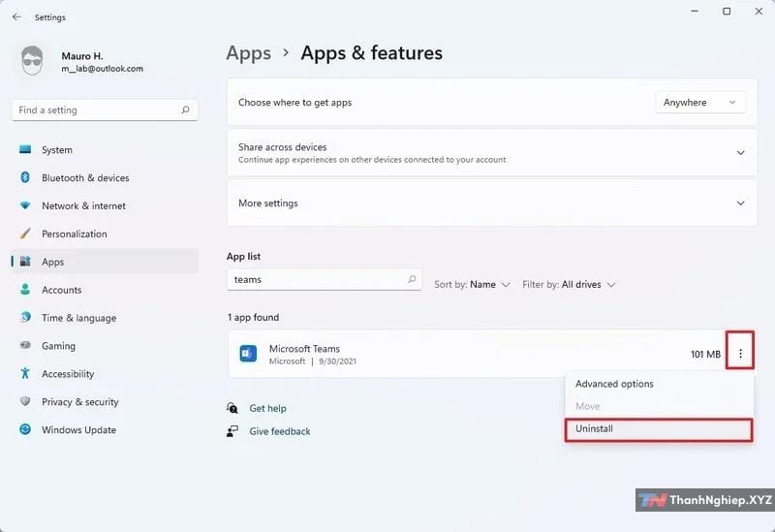Select Advanced options in the context menu

(660, 384)
